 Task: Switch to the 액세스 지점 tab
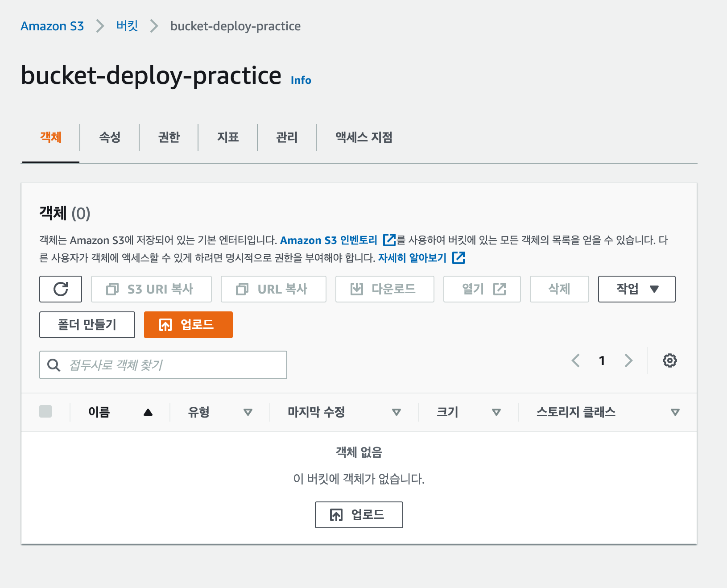(x=364, y=137)
